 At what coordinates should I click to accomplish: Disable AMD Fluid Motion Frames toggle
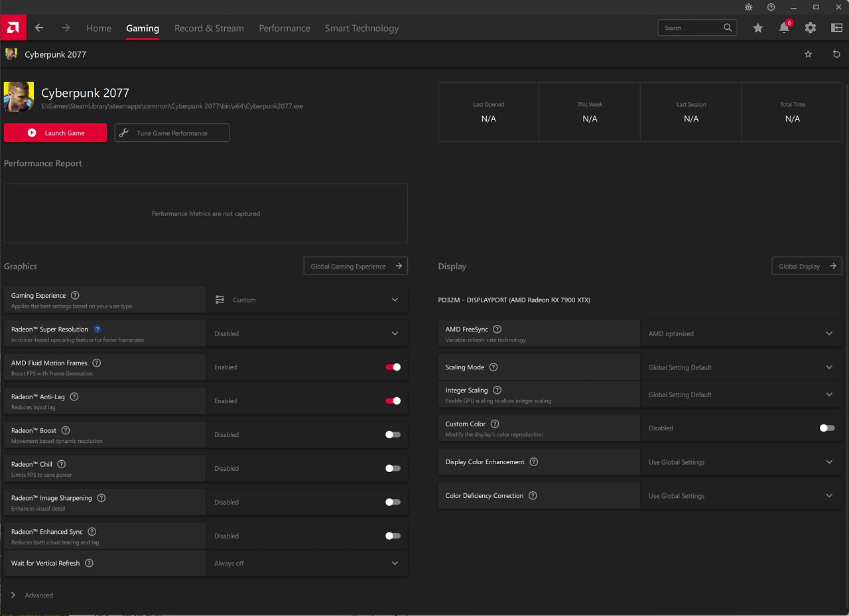(x=393, y=367)
